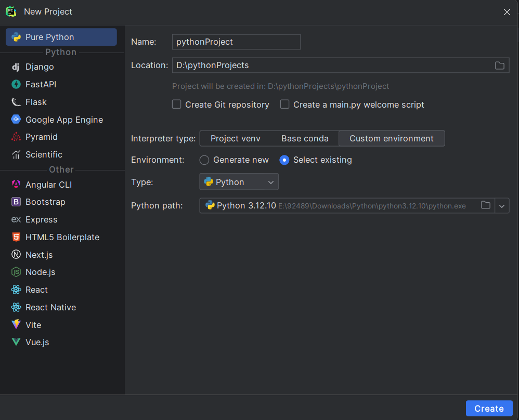Close the New Project dialog
The width and height of the screenshot is (519, 420).
(x=507, y=12)
